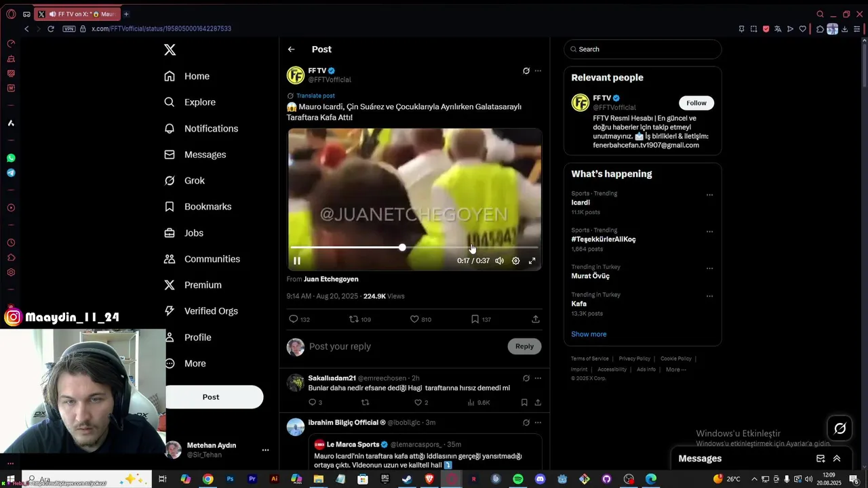Screen dimensions: 868x488
Task: Open the floating Grok button
Action: pyautogui.click(x=840, y=428)
